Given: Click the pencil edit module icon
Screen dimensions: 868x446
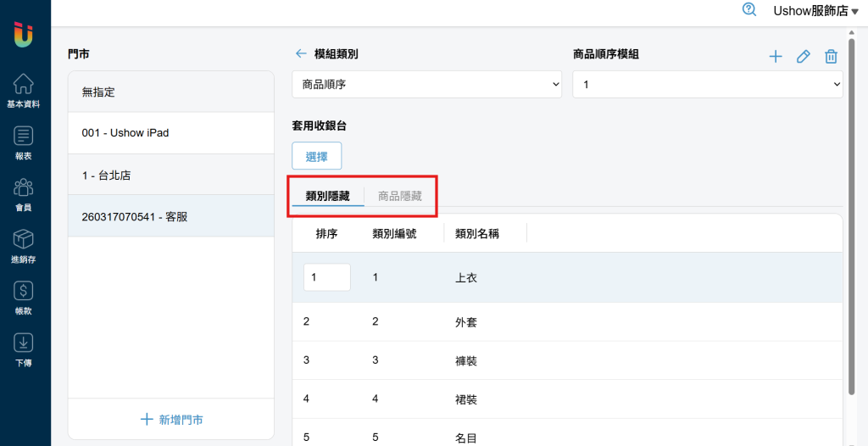Looking at the screenshot, I should [804, 57].
